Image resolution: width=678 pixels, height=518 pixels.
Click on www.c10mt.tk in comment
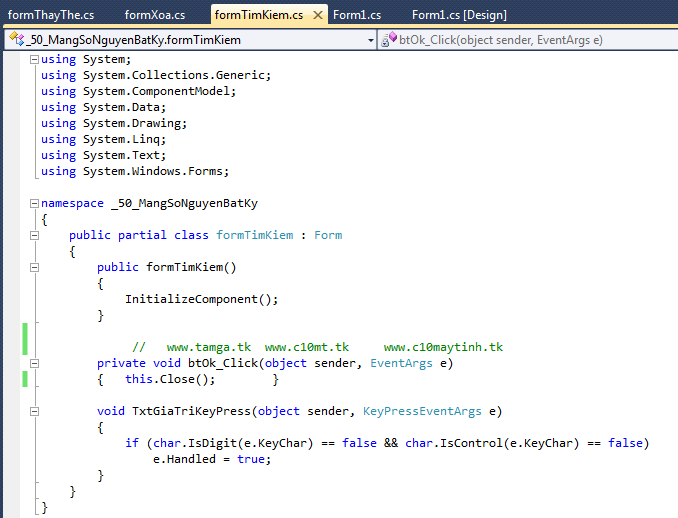(307, 347)
